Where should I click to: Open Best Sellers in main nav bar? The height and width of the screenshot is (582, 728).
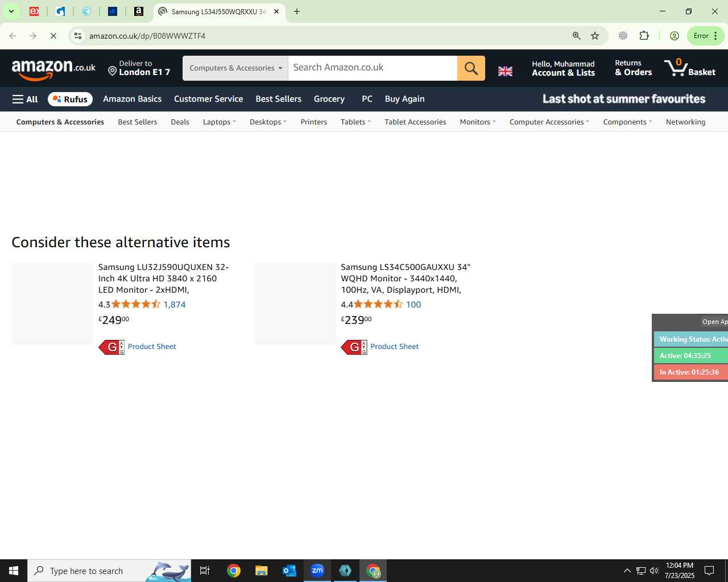278,99
